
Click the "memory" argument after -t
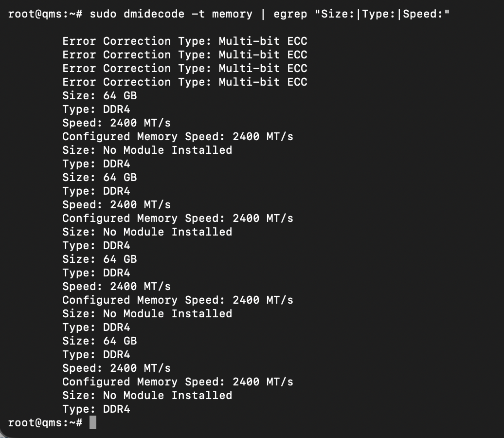pos(232,14)
